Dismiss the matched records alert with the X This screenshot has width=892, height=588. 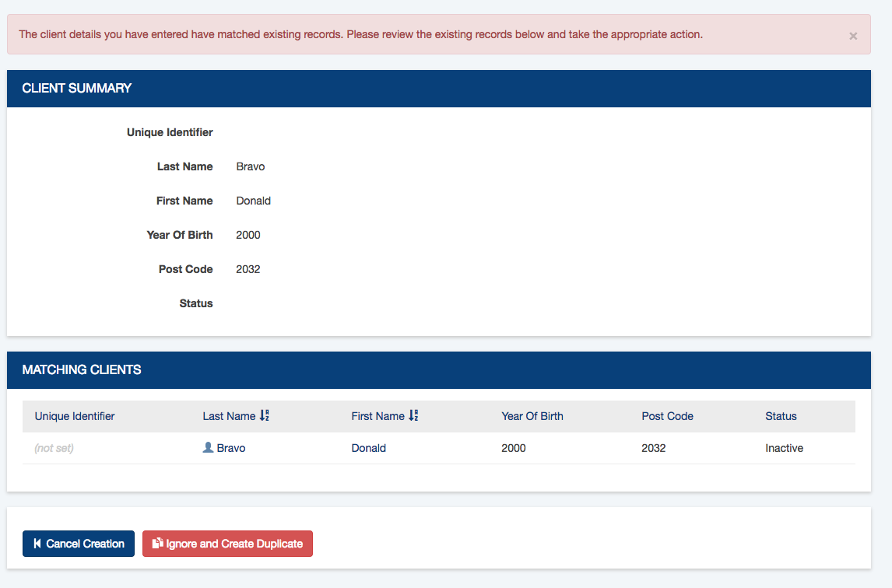853,36
